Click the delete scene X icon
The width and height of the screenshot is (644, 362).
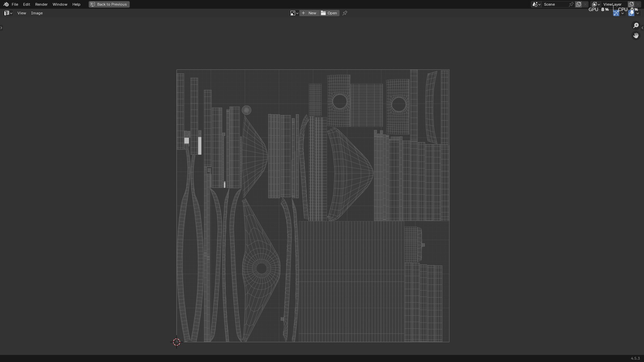[585, 4]
